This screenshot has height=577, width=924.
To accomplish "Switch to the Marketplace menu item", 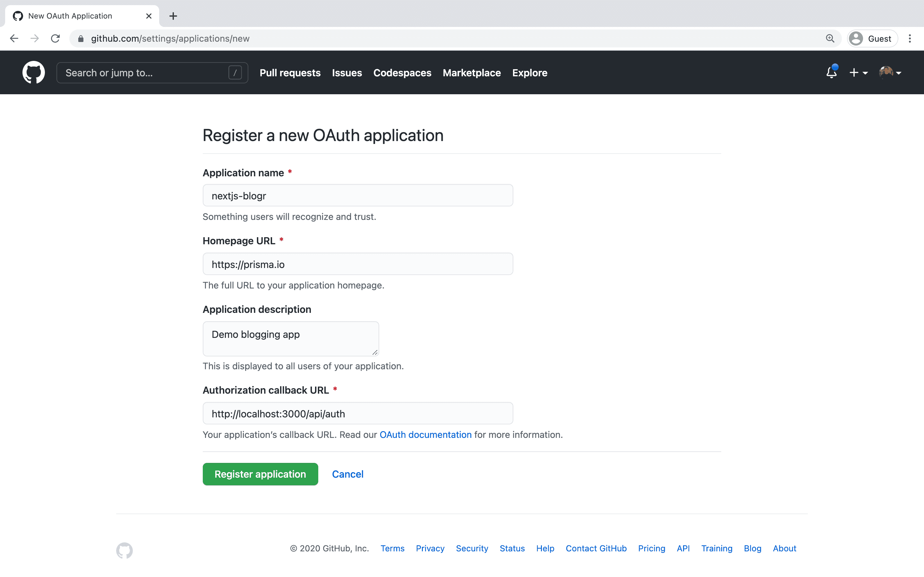I will click(472, 72).
